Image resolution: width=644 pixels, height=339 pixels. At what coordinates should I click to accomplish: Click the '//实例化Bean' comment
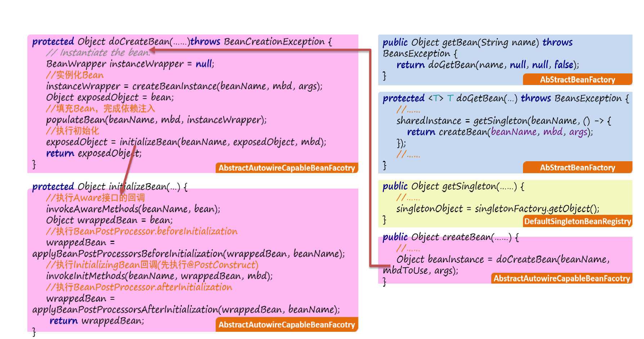pyautogui.click(x=75, y=75)
